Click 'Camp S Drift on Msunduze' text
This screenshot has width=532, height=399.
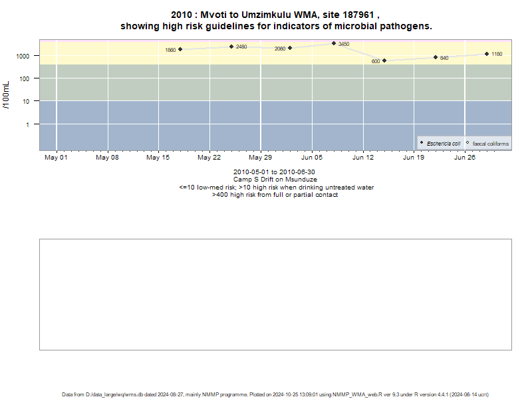click(x=275, y=180)
